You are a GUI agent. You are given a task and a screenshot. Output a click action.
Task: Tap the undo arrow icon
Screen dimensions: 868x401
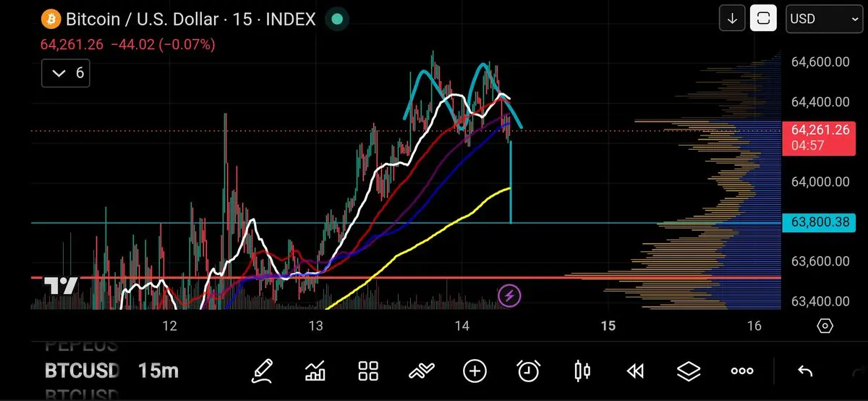click(x=805, y=371)
